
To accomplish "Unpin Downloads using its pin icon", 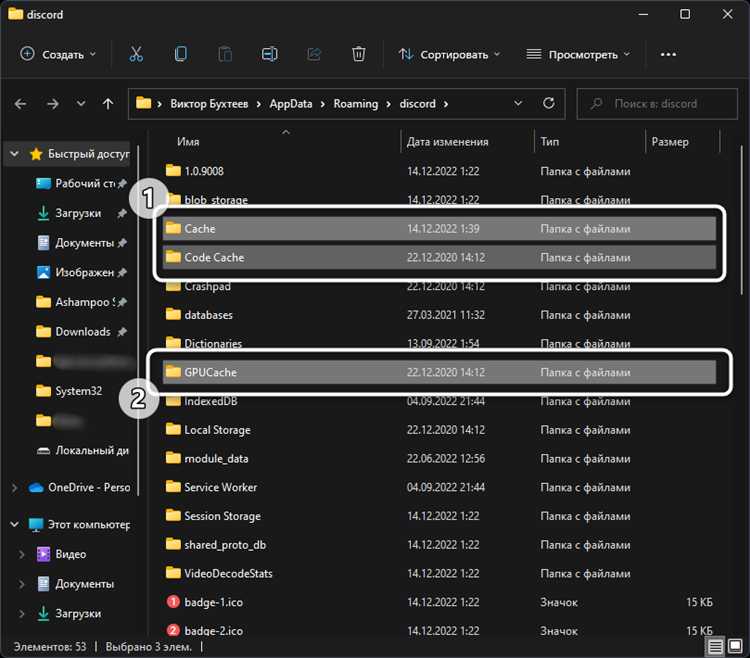I will [122, 332].
